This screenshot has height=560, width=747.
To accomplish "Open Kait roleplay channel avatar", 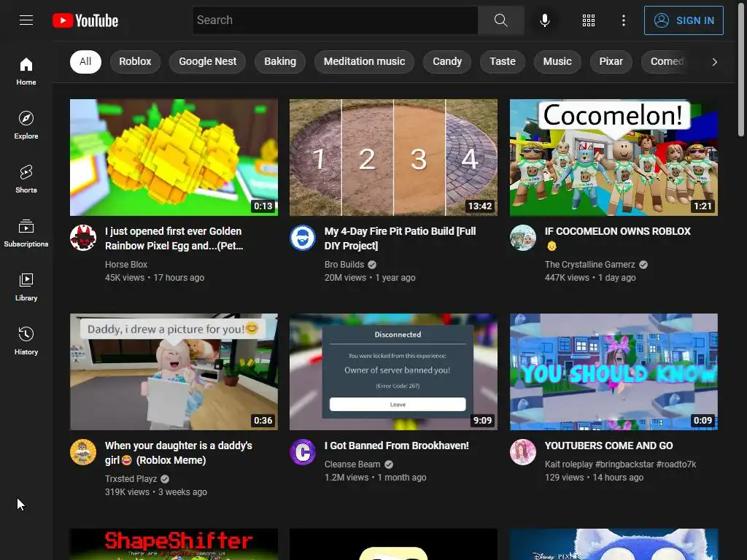I will pyautogui.click(x=523, y=452).
